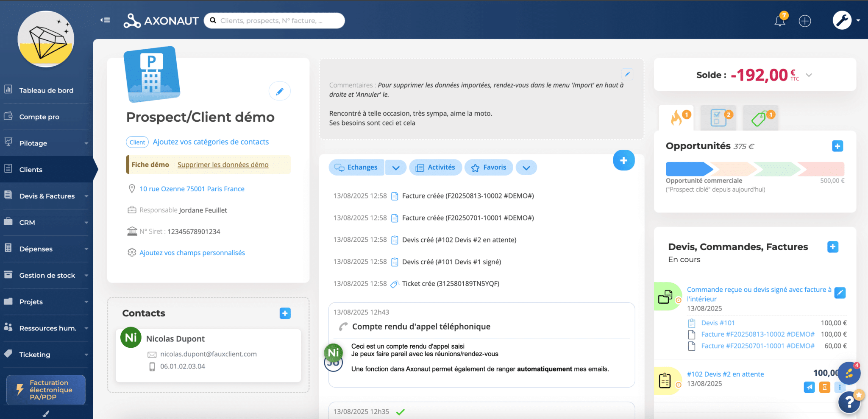Add a new exchange with the blue plus
The width and height of the screenshot is (868, 419).
623,160
